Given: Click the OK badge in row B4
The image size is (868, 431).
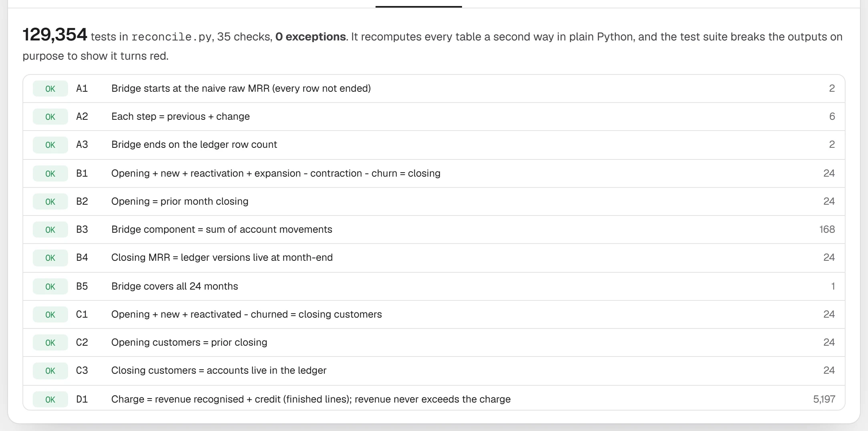Looking at the screenshot, I should point(50,258).
